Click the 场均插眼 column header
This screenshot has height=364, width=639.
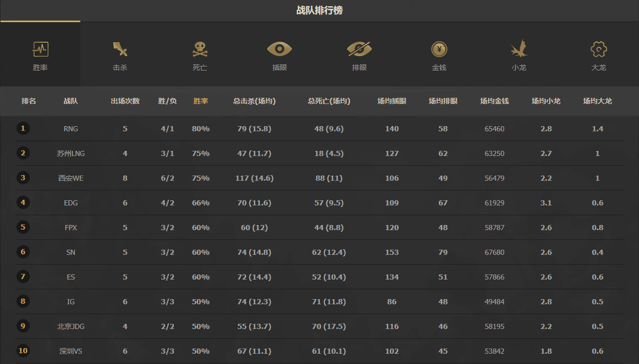coord(392,101)
